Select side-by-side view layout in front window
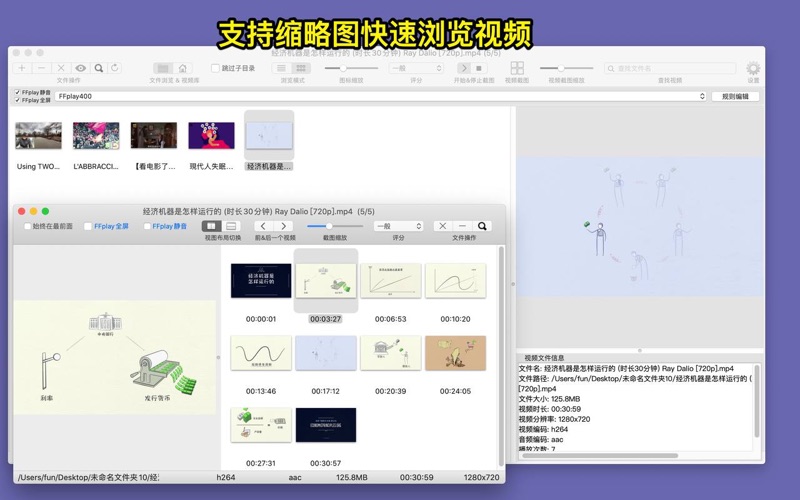 (212, 226)
